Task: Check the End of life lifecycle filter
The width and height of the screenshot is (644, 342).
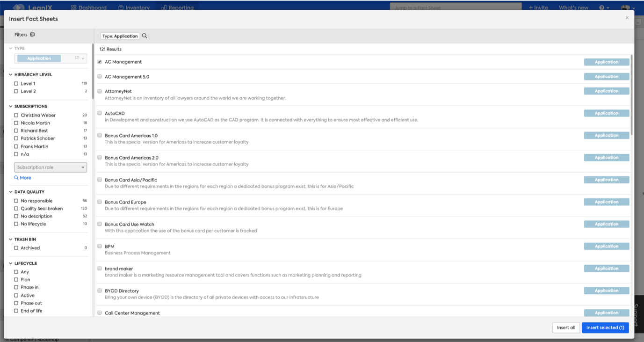Action: 16,311
